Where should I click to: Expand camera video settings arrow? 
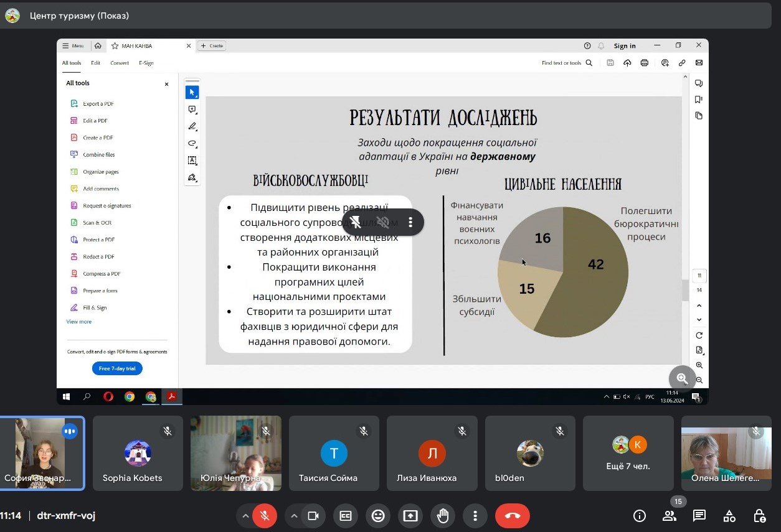pos(294,516)
